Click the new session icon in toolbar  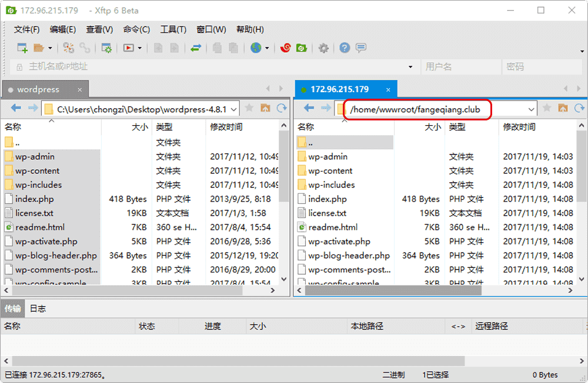pyautogui.click(x=22, y=48)
